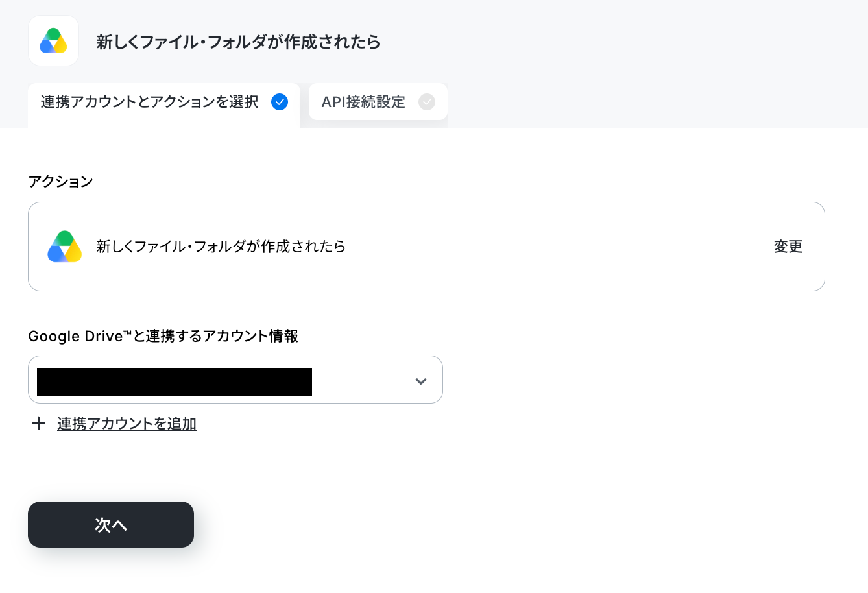Expand the account dropdown chevron
868x593 pixels.
click(421, 381)
